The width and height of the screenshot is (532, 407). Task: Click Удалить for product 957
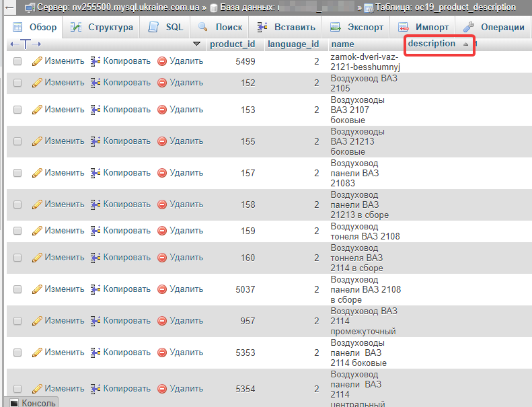186,320
